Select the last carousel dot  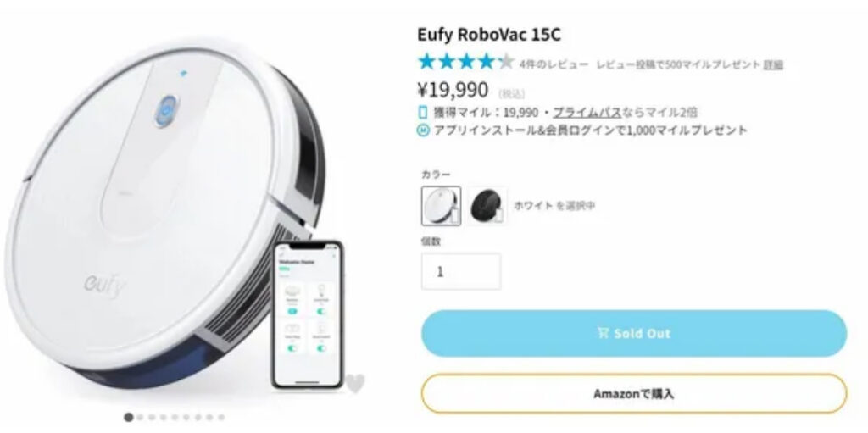pyautogui.click(x=221, y=418)
